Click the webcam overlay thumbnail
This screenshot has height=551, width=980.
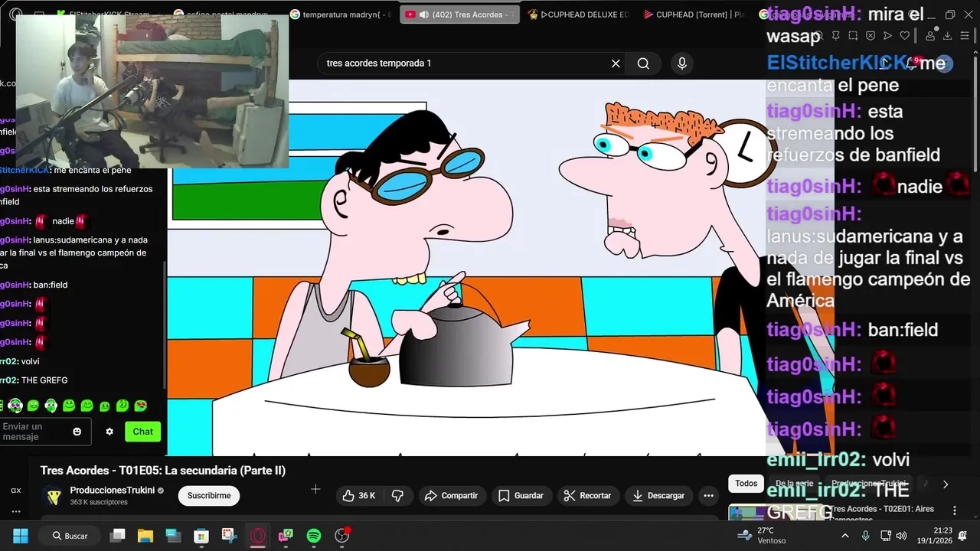pos(152,90)
